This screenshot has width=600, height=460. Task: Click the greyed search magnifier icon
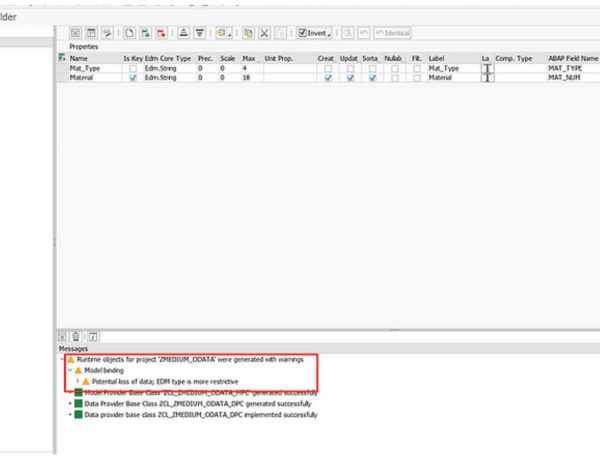pos(347,33)
